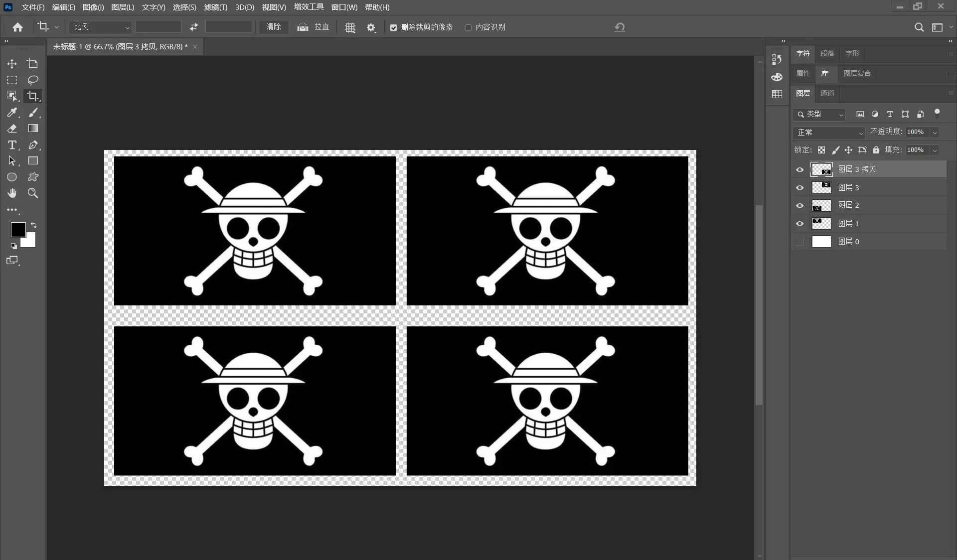Hide the 图层 2 layer
957x560 pixels.
click(x=800, y=205)
